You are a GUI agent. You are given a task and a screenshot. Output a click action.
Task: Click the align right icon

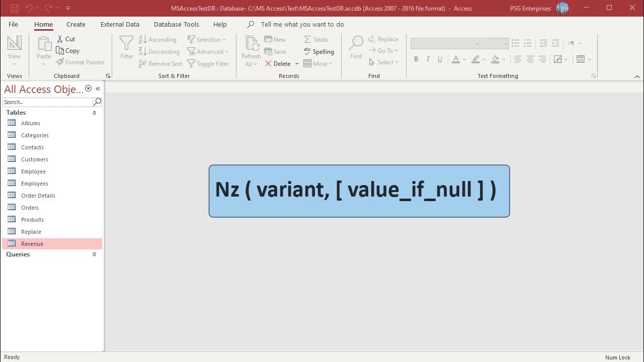[542, 59]
